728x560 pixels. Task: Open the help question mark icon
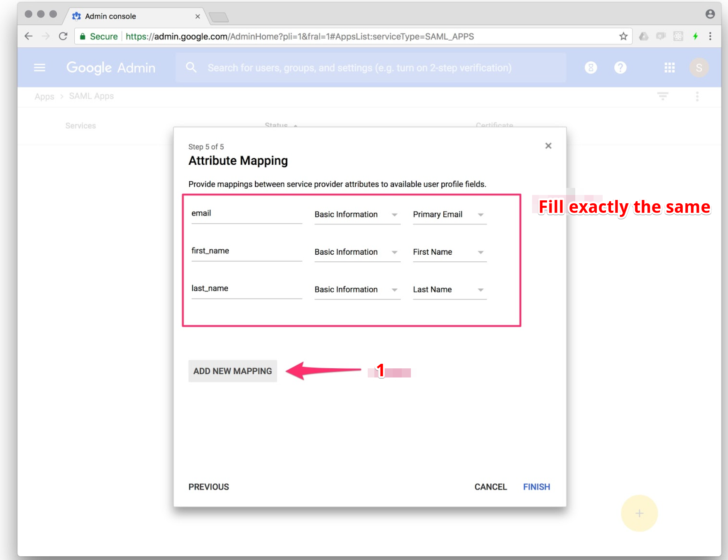coord(620,68)
